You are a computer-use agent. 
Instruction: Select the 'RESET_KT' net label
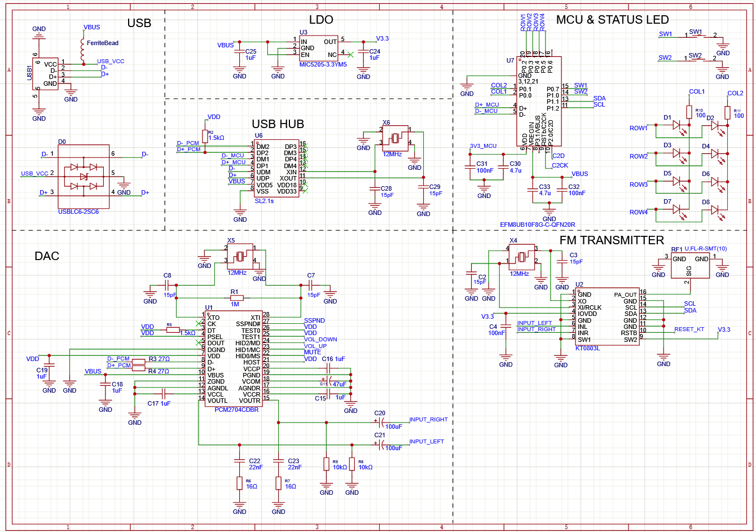[689, 329]
